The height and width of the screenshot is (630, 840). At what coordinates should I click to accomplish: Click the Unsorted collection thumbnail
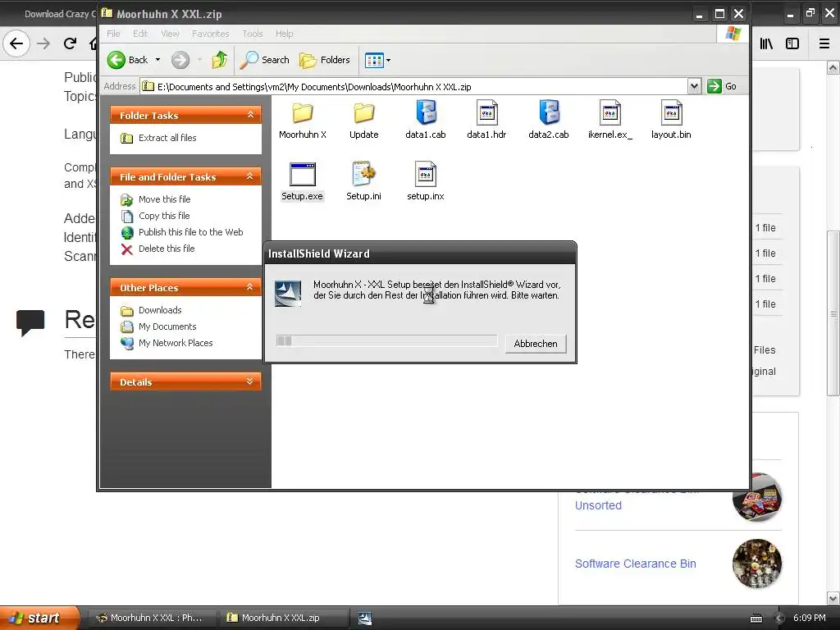coord(757,497)
